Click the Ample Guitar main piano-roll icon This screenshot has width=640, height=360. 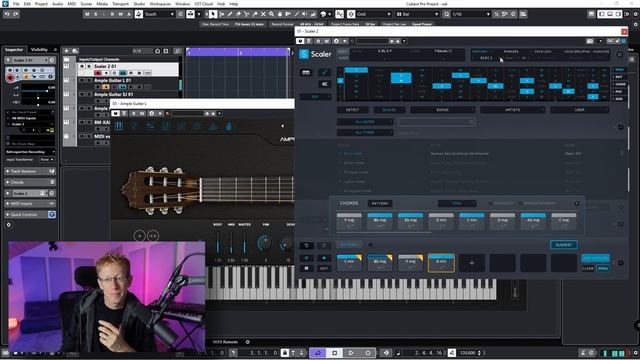tap(119, 126)
